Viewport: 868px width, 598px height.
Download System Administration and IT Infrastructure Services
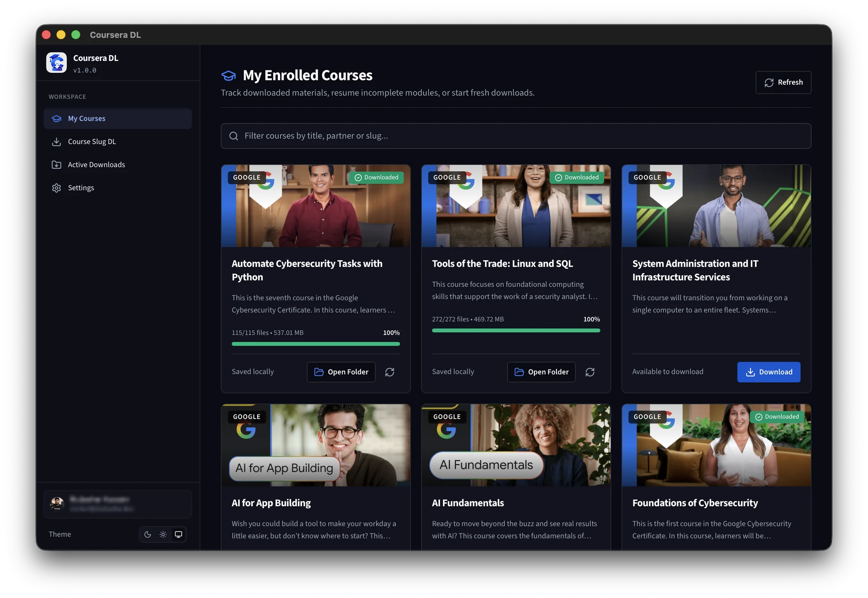[x=769, y=372]
